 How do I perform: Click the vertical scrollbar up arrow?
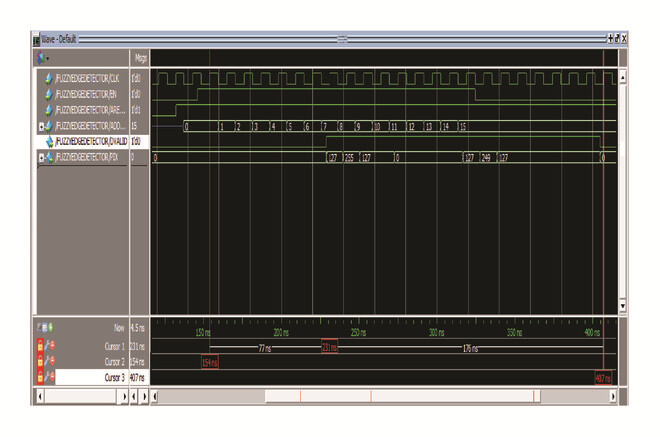pyautogui.click(x=623, y=77)
